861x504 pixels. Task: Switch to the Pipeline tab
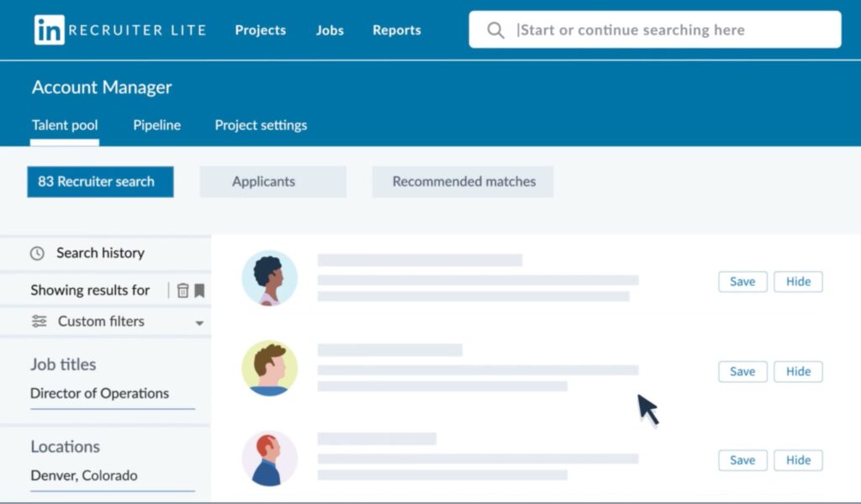coord(156,125)
